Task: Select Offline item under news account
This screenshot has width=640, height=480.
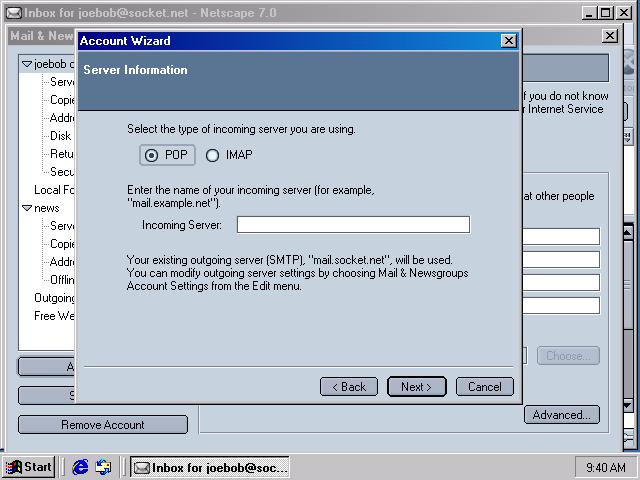Action: pyautogui.click(x=62, y=280)
